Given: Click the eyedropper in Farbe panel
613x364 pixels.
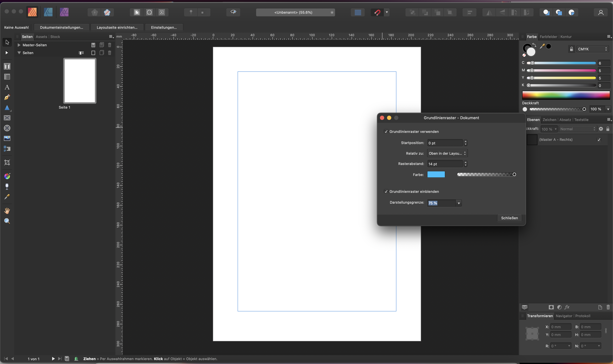Looking at the screenshot, I should 542,46.
